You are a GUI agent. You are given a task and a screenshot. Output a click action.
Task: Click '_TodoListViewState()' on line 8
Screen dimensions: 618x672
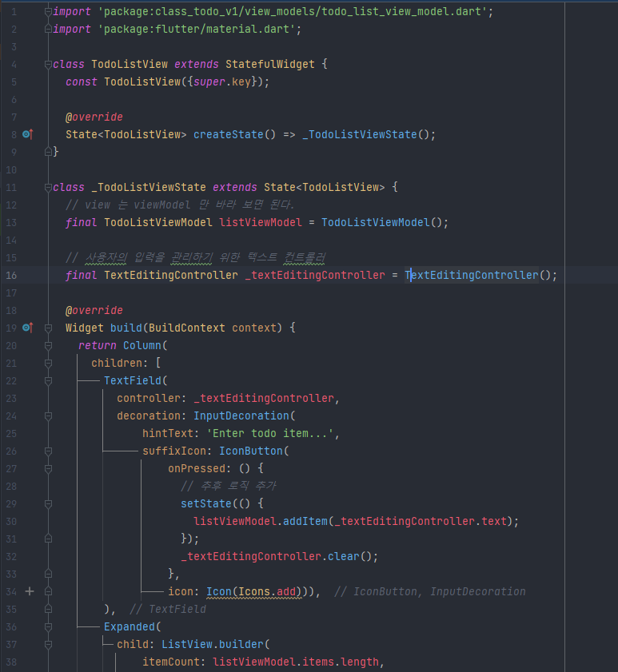coord(366,134)
